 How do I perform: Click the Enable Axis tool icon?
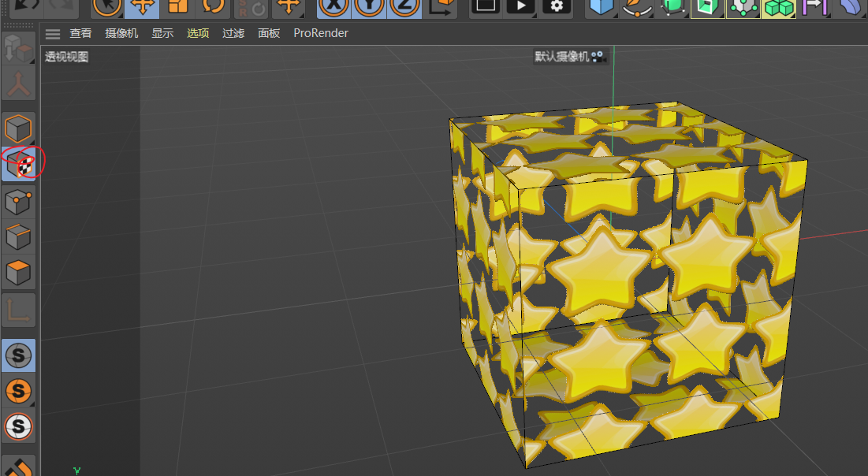point(19,310)
